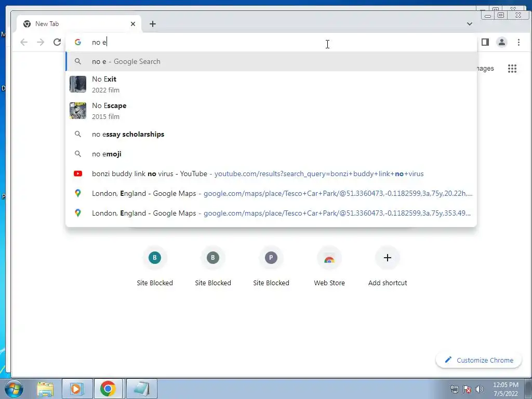Click the YouTube icon in suggestions
Image resolution: width=532 pixels, height=399 pixels.
point(78,174)
